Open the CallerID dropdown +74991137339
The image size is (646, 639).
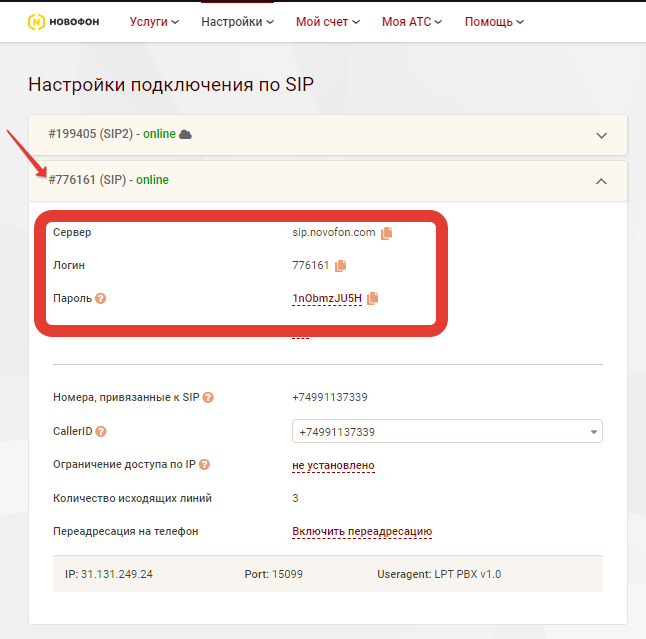447,431
